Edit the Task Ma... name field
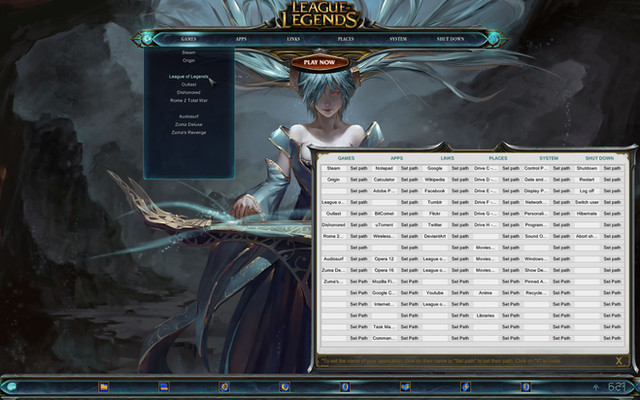 (x=384, y=327)
